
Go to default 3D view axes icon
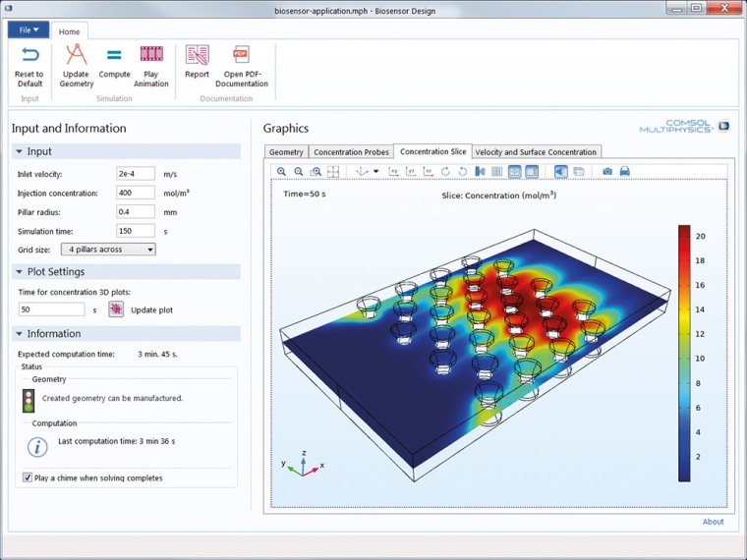click(362, 171)
